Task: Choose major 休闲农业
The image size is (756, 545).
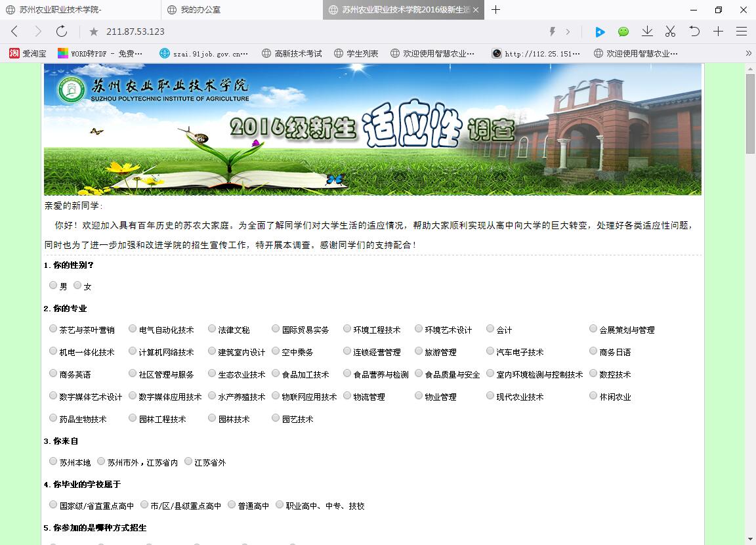Action: pyautogui.click(x=593, y=395)
